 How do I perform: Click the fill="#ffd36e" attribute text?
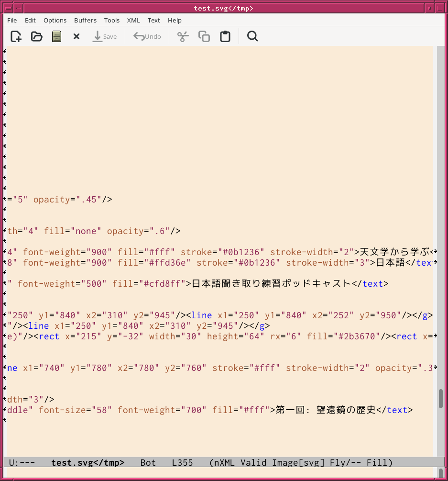[x=154, y=263]
